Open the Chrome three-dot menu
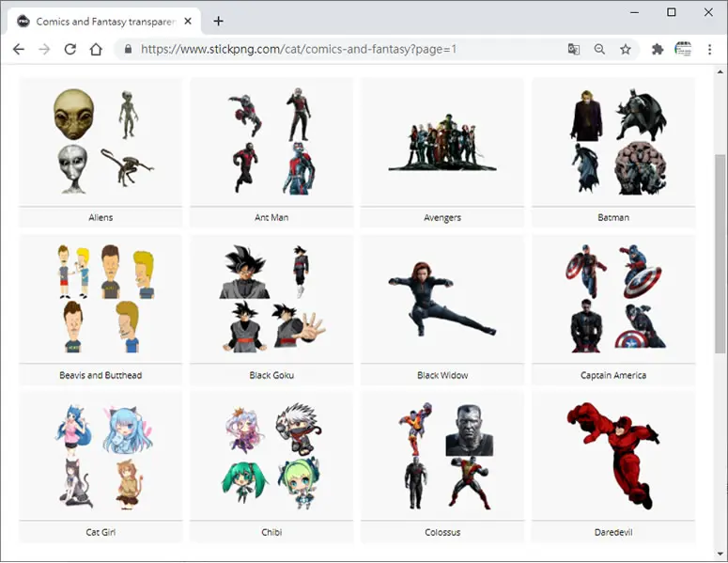This screenshot has height=563, width=728. (709, 49)
